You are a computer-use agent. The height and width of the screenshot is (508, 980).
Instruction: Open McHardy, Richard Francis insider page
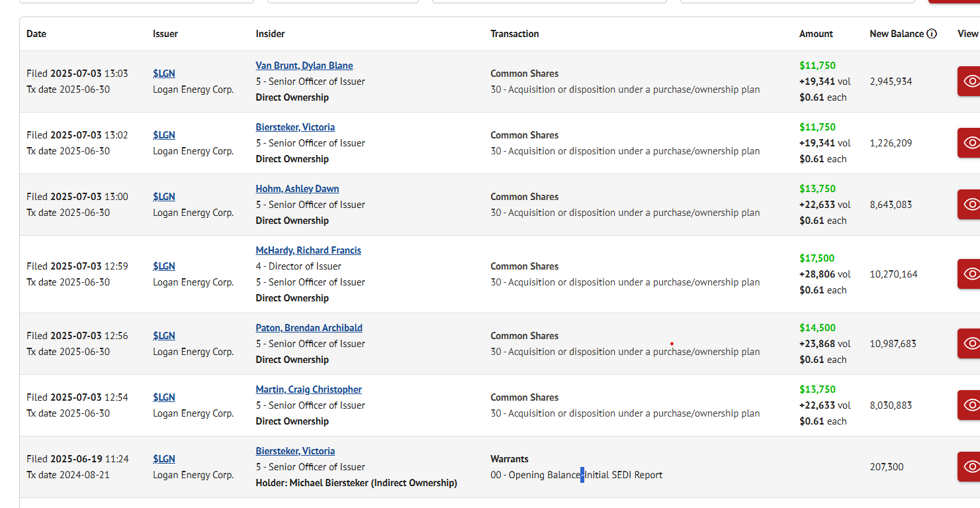[308, 250]
